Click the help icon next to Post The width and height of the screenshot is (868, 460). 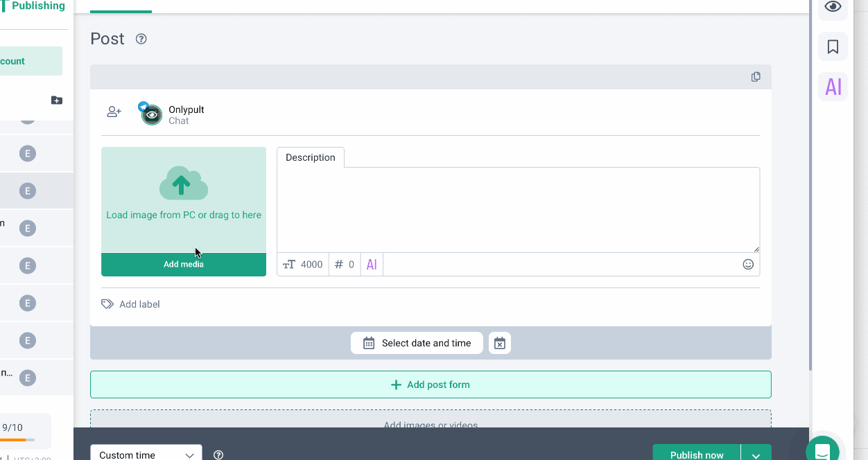[x=141, y=39]
